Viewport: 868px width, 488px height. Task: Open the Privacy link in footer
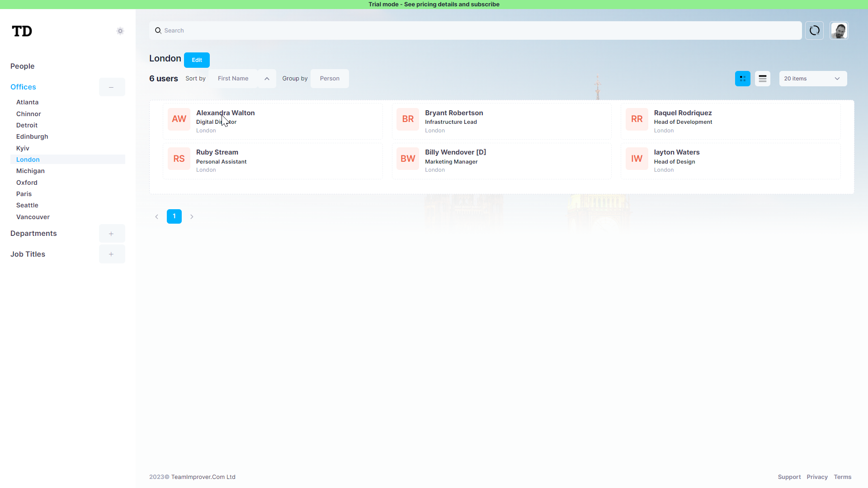pyautogui.click(x=817, y=477)
